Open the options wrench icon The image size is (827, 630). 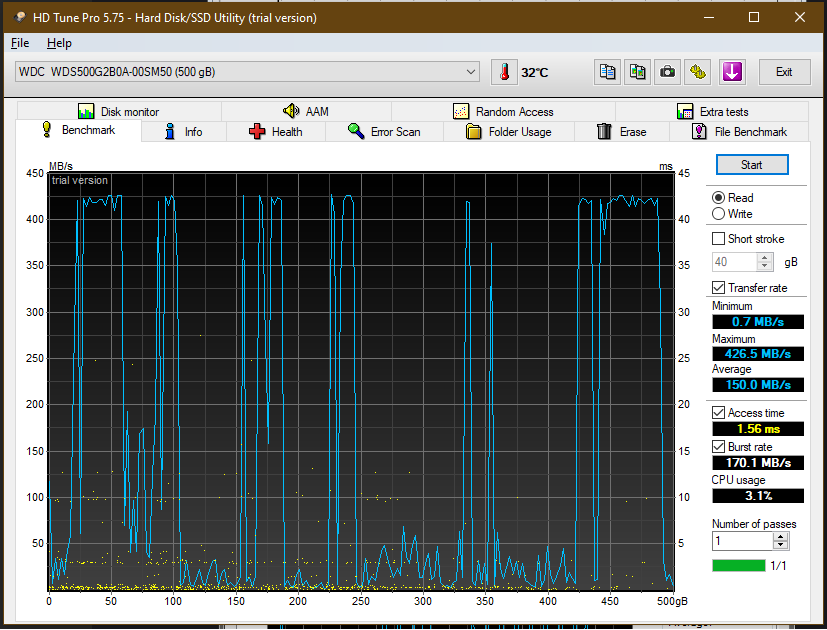697,72
